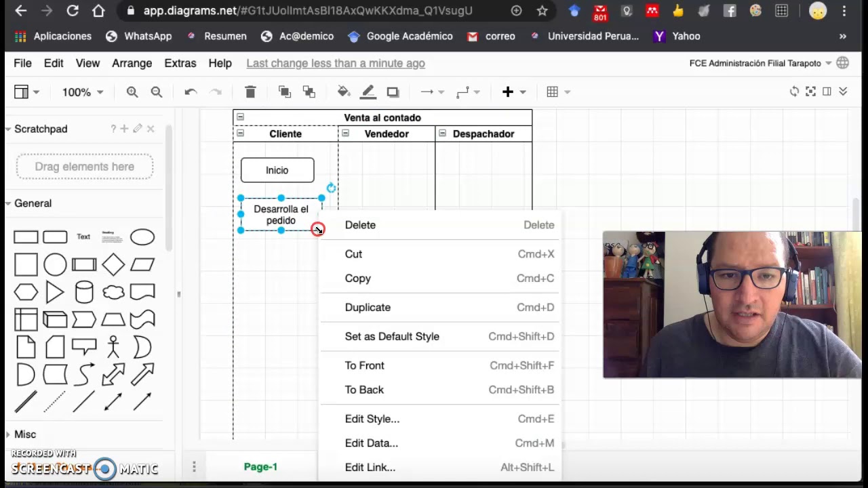Add to Scratchpad with plus icon
This screenshot has height=488, width=868.
pos(124,129)
